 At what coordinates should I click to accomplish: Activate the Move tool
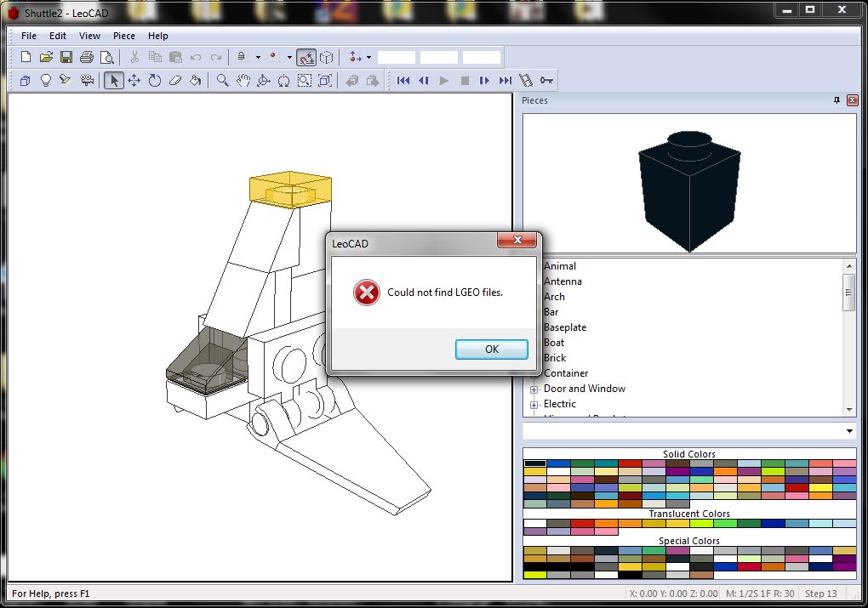pyautogui.click(x=134, y=81)
